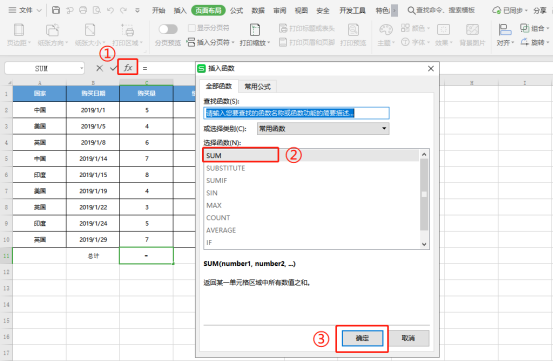Click the Undo arrow icon
This screenshot has height=362, width=553.
tap(110, 10)
